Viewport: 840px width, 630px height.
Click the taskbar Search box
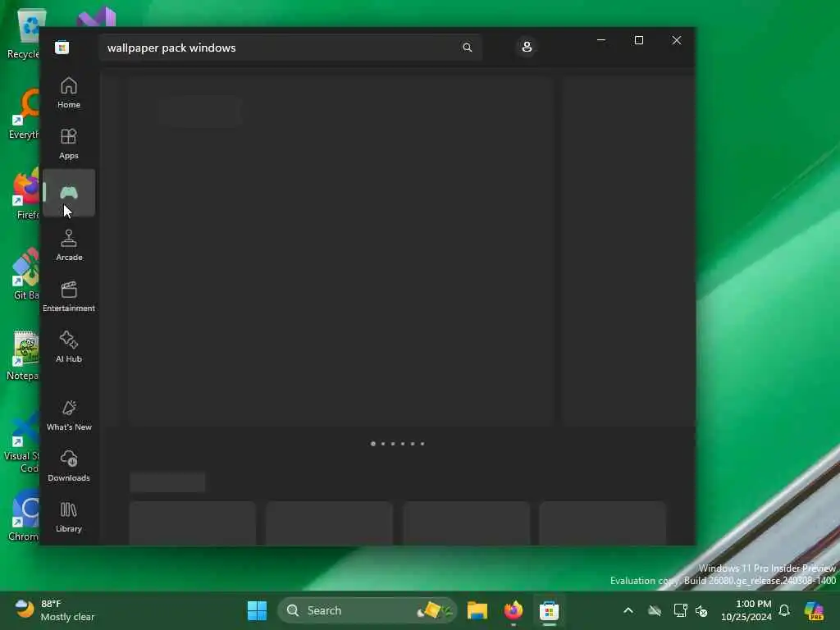click(367, 610)
